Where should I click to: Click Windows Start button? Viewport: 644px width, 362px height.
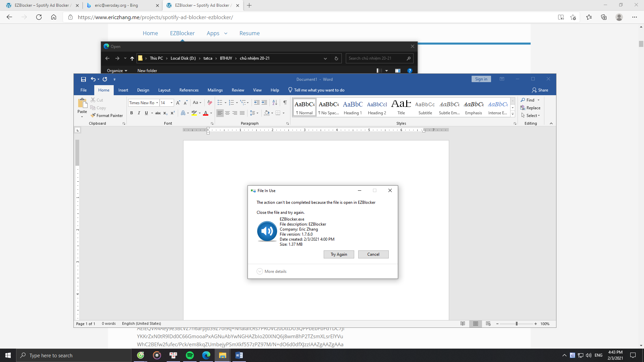coord(8,355)
